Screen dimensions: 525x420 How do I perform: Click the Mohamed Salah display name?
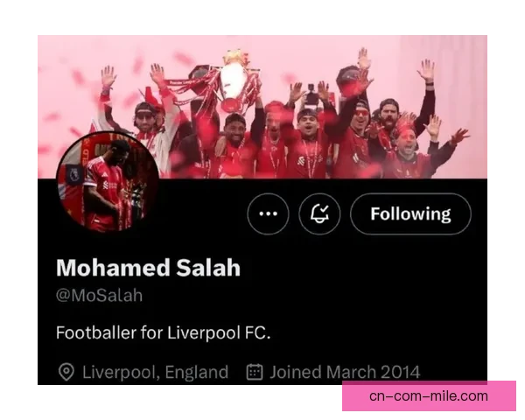coord(148,268)
